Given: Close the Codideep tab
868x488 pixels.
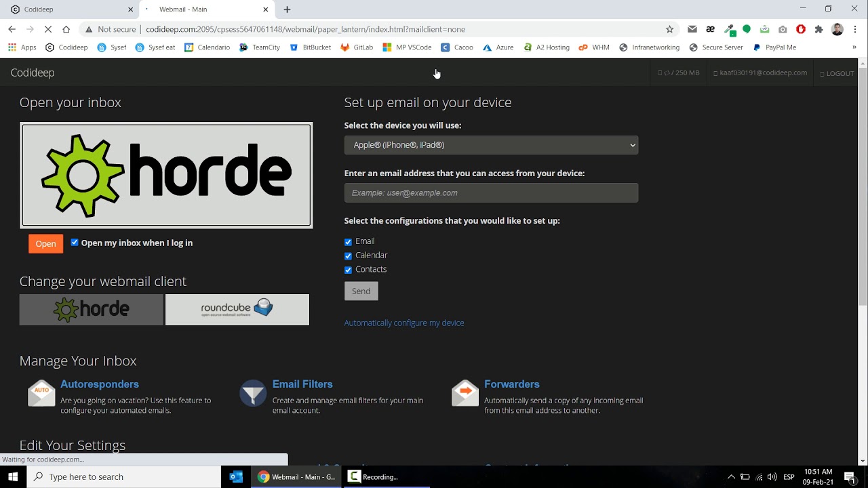Looking at the screenshot, I should pos(131,9).
